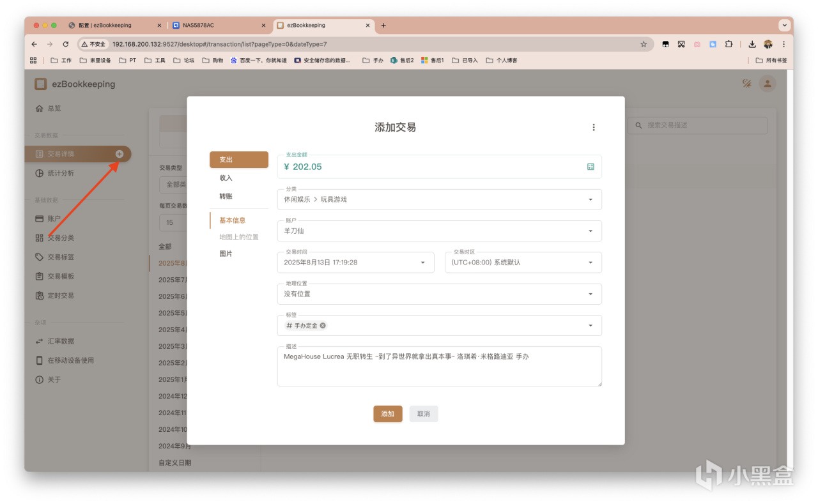Click the plus icon beside 交易详情
818x504 pixels.
pyautogui.click(x=120, y=154)
